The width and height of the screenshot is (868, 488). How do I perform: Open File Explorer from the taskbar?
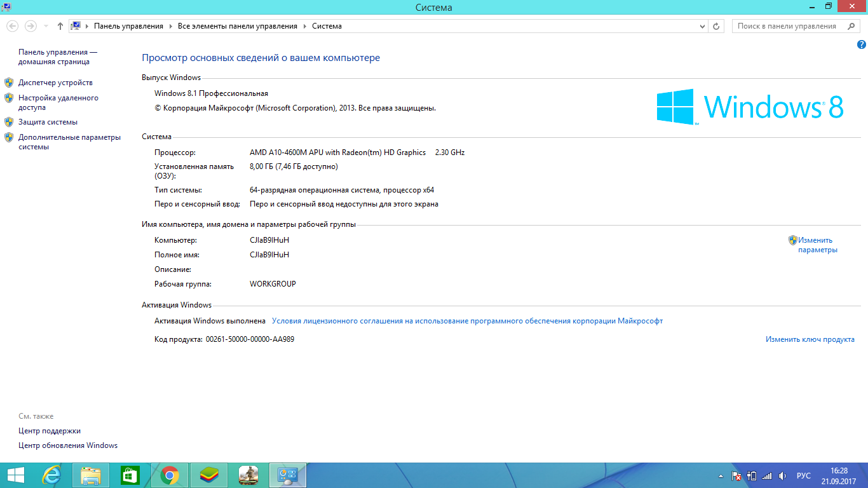(x=91, y=475)
